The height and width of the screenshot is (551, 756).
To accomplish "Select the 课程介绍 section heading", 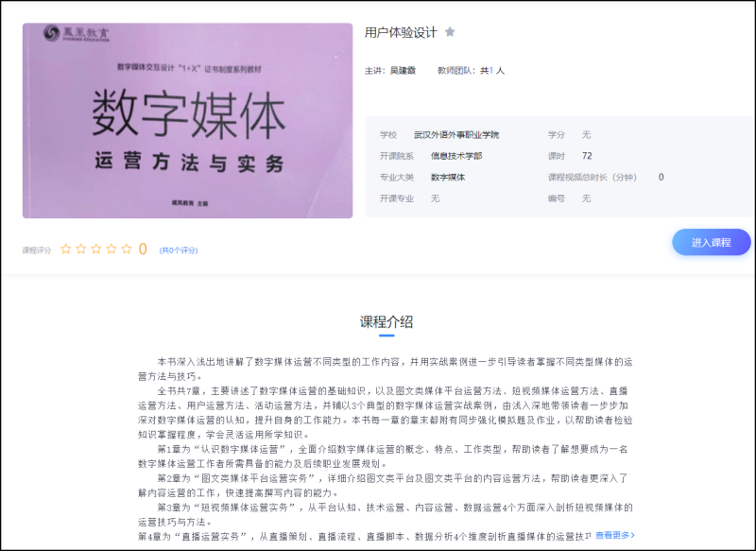I will pos(387,321).
